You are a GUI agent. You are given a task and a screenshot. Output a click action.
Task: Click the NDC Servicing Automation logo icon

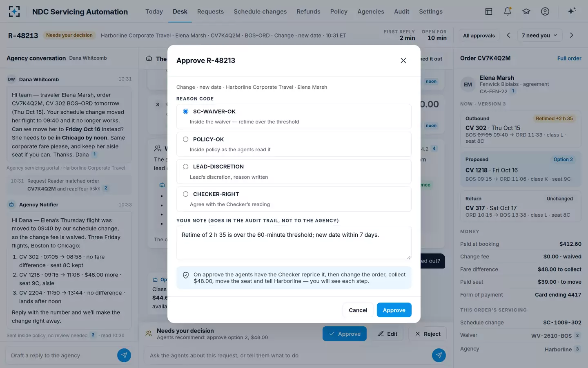[14, 11]
